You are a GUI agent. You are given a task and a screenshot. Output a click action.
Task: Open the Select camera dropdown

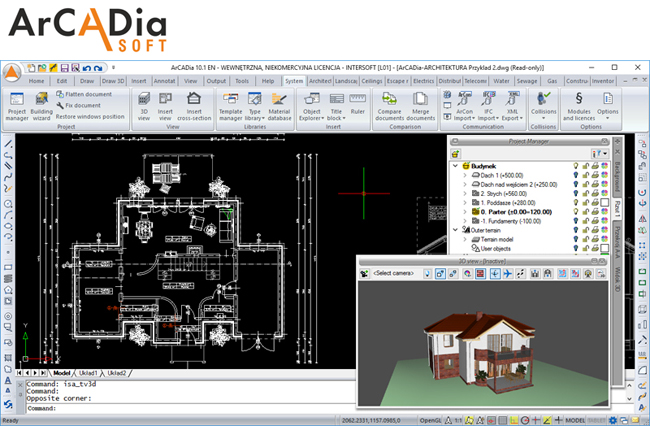pyautogui.click(x=393, y=274)
